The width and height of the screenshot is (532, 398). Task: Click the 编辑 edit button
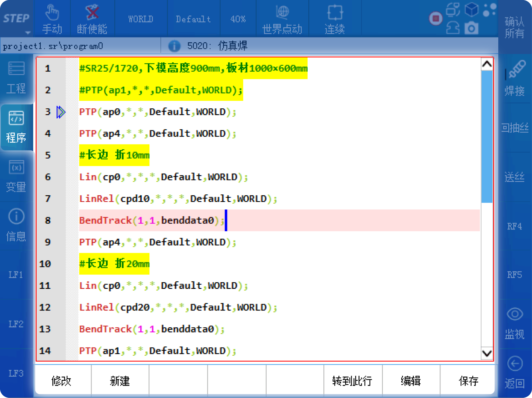(411, 381)
